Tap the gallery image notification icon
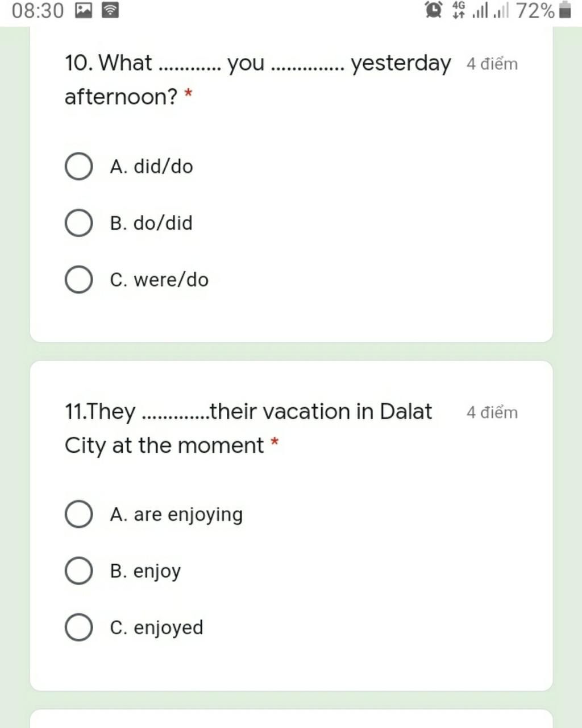Viewport: 582px width, 728px height. 84,10
